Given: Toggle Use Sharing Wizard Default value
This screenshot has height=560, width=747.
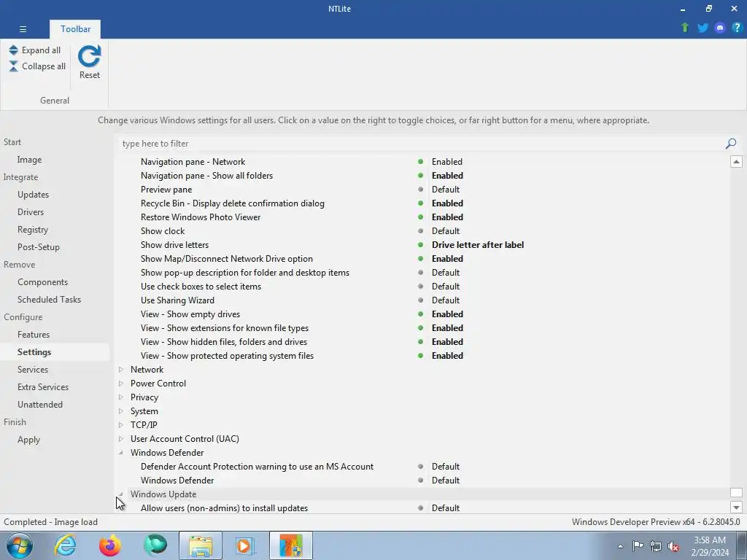Looking at the screenshot, I should point(446,300).
